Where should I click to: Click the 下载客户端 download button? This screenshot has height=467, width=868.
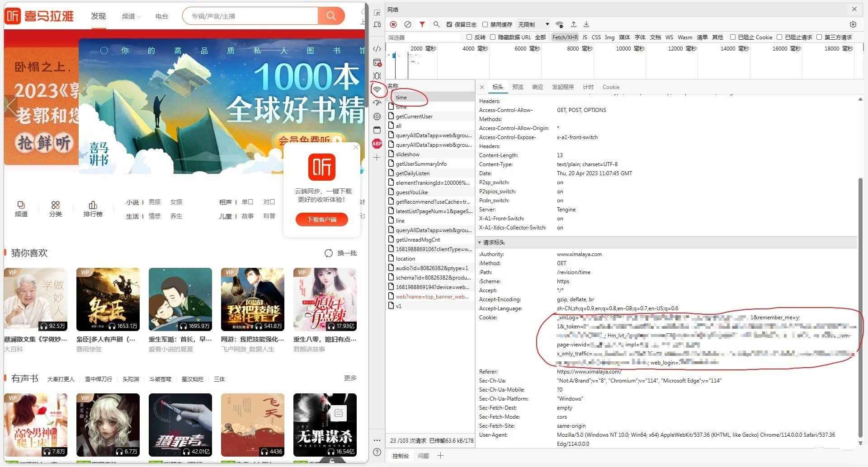click(x=321, y=219)
